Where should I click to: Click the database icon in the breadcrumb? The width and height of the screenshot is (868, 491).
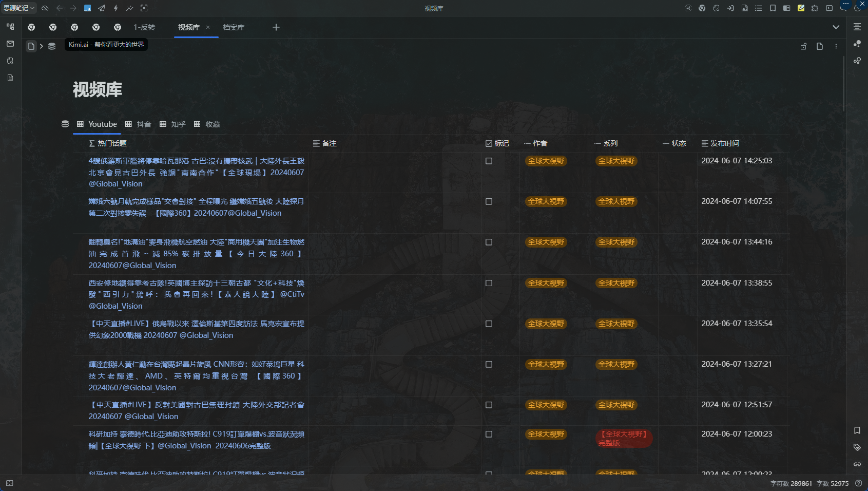(52, 46)
